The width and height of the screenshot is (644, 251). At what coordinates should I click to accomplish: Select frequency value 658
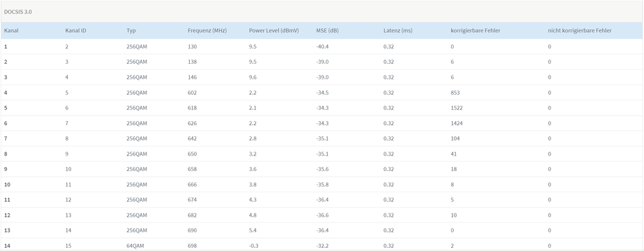[x=192, y=169]
